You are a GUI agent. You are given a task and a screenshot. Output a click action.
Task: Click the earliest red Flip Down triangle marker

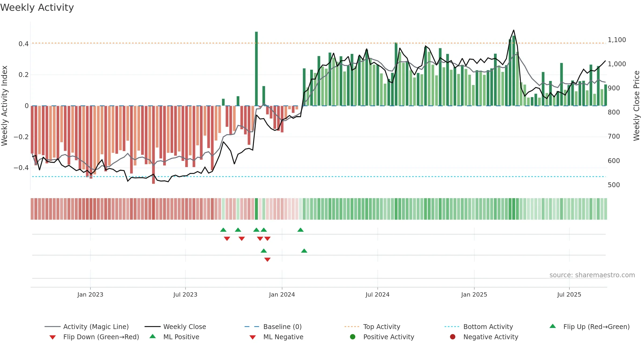[x=227, y=239]
